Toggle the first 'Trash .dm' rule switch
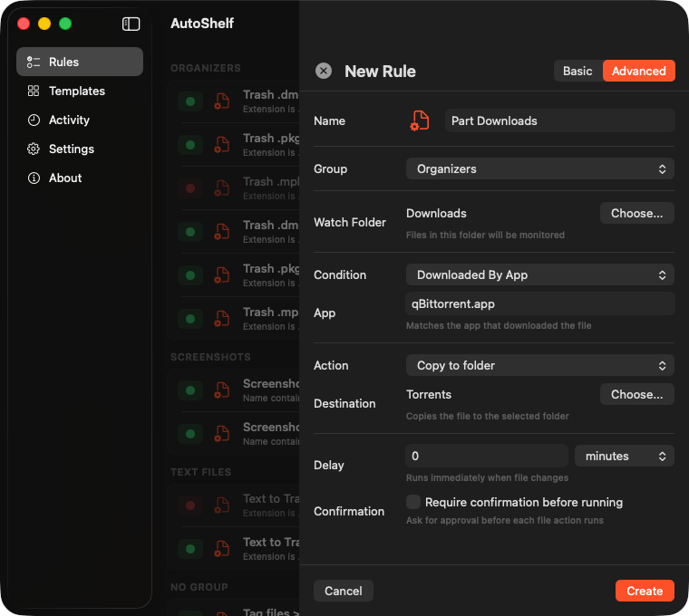 click(x=190, y=101)
